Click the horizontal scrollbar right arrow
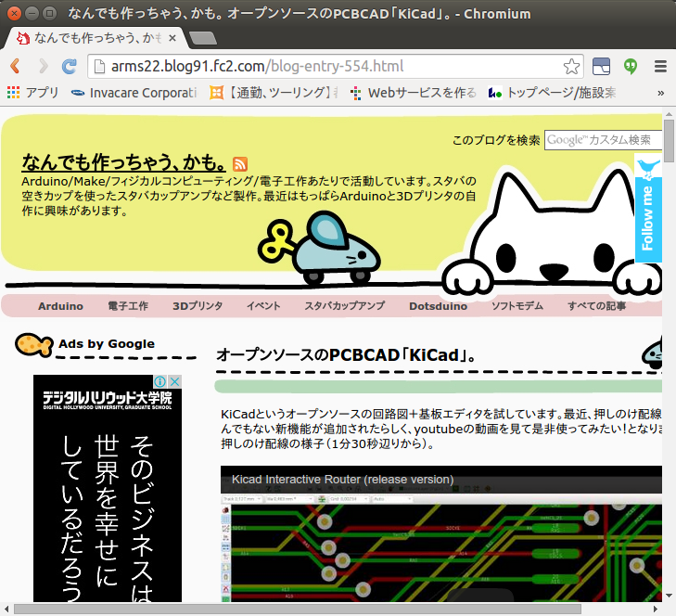676x616 pixels. coord(657,610)
